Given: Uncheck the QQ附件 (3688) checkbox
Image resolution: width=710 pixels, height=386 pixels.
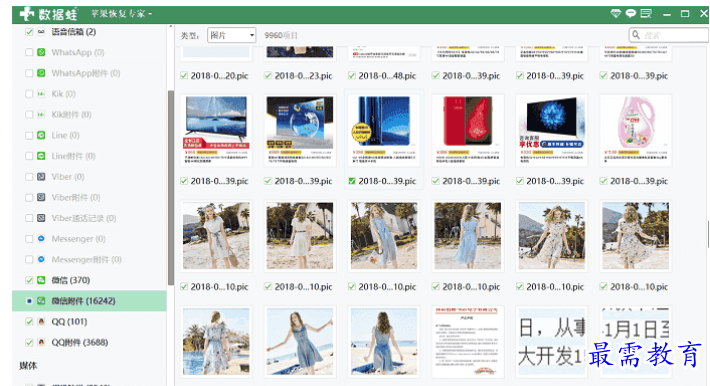Looking at the screenshot, I should [x=29, y=343].
